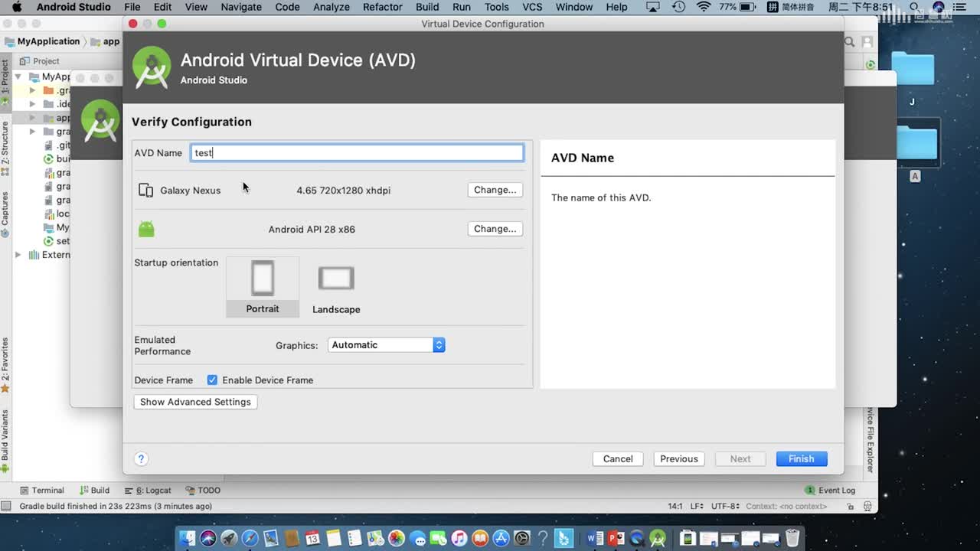980x551 pixels.
Task: Click the Time Machine icon in menu bar
Action: [x=679, y=7]
